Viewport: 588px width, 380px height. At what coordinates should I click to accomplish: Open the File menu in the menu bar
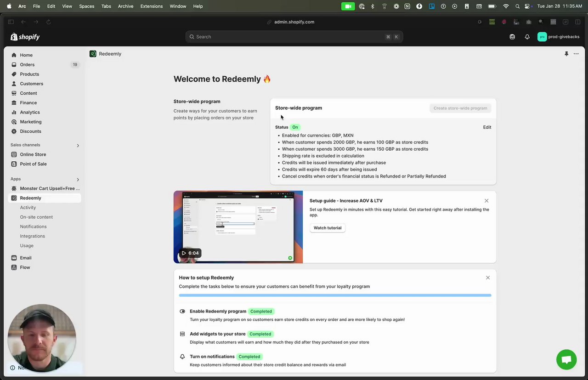pos(37,6)
